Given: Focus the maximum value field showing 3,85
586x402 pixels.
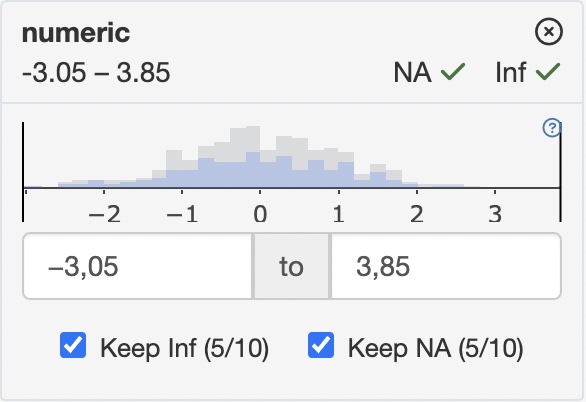Looking at the screenshot, I should click(446, 266).
